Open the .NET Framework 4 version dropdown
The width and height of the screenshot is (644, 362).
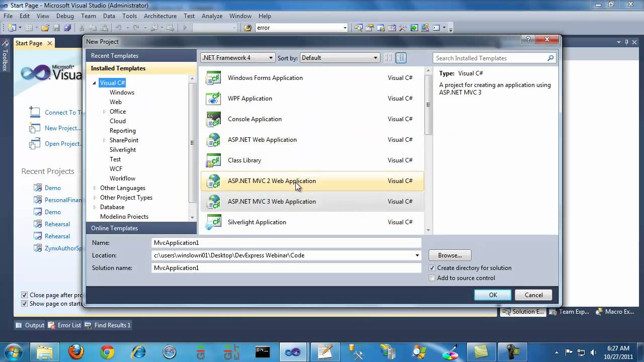tap(237, 58)
